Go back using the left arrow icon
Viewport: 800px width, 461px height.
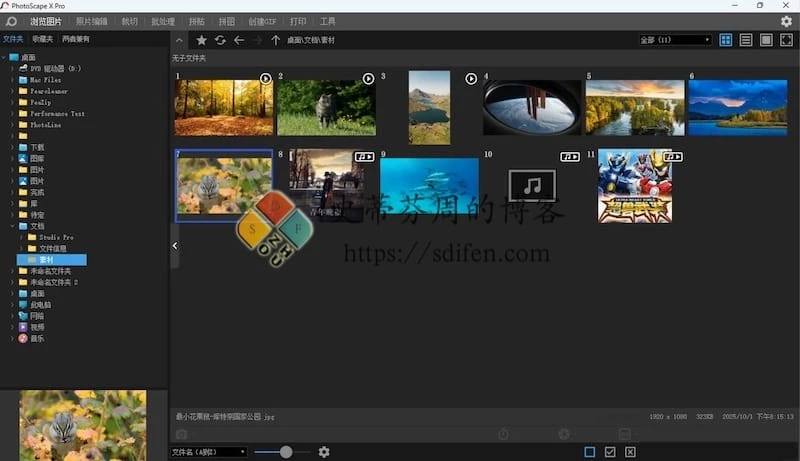pyautogui.click(x=239, y=40)
